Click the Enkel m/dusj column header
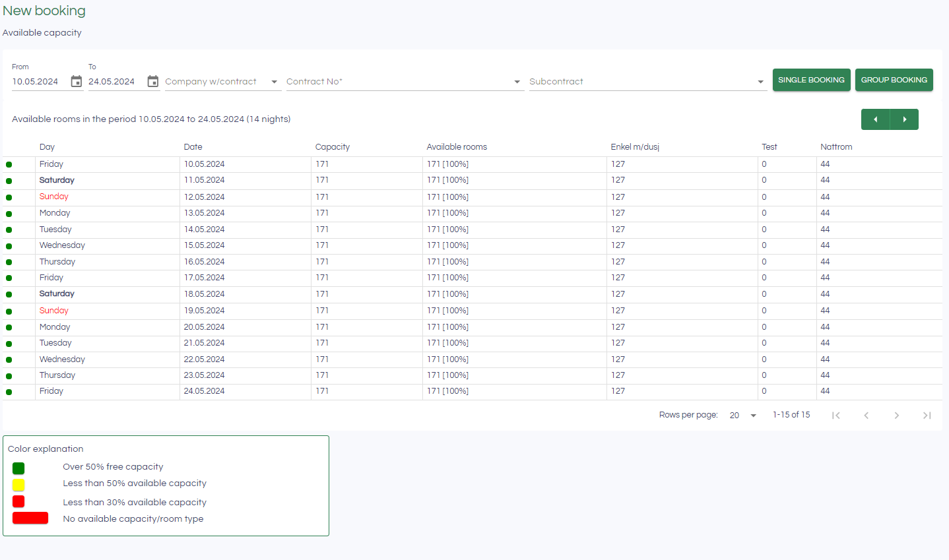949x560 pixels. coord(635,147)
